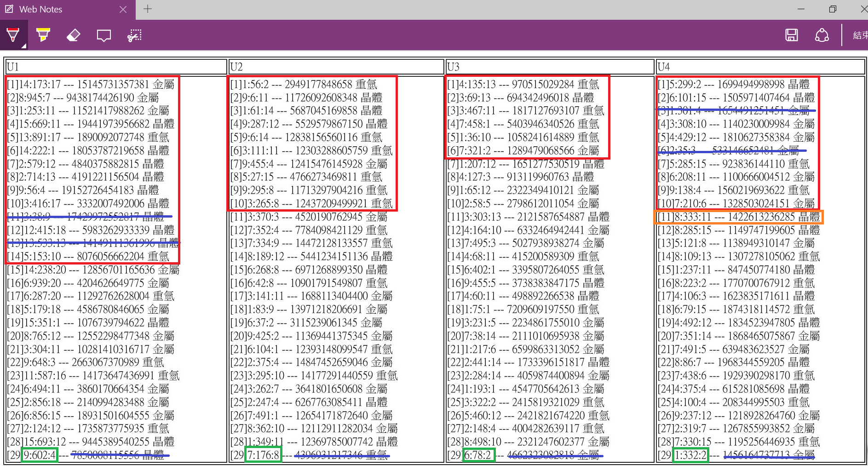
Task: Click U2 row [11]3:370:3
Action: pos(309,217)
